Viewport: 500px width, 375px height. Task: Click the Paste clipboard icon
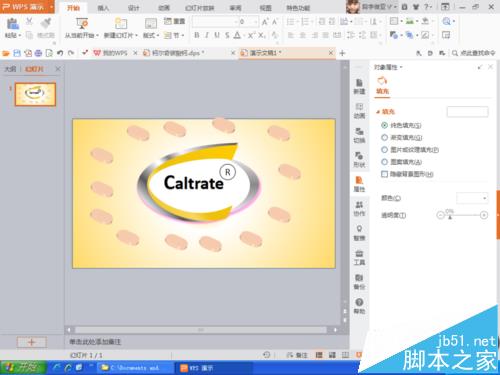12,24
